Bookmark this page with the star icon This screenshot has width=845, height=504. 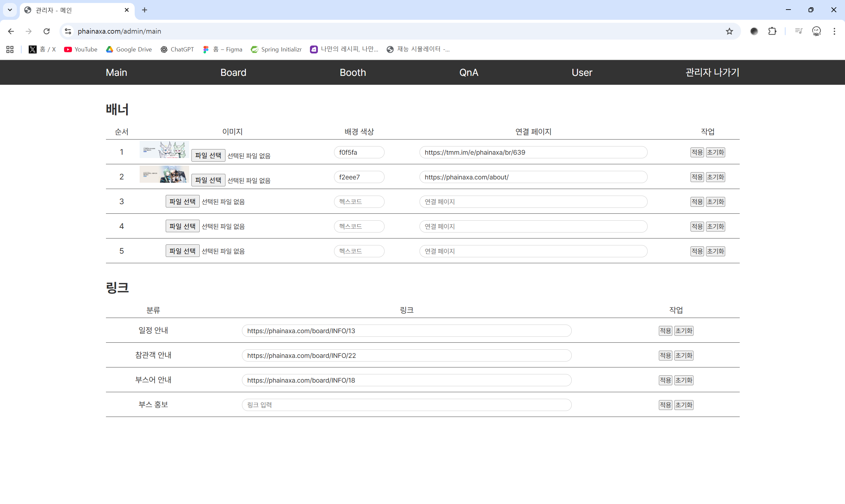point(729,31)
